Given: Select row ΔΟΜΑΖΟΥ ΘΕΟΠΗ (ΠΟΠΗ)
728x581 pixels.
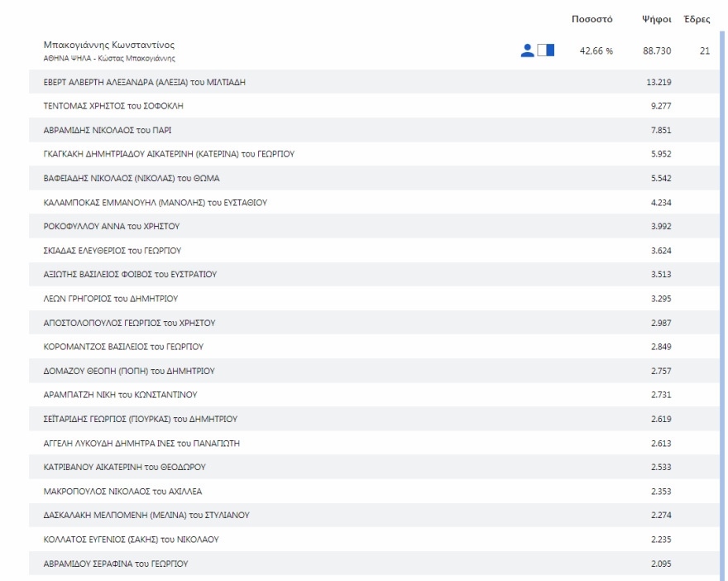Looking at the screenshot, I should (128, 371).
